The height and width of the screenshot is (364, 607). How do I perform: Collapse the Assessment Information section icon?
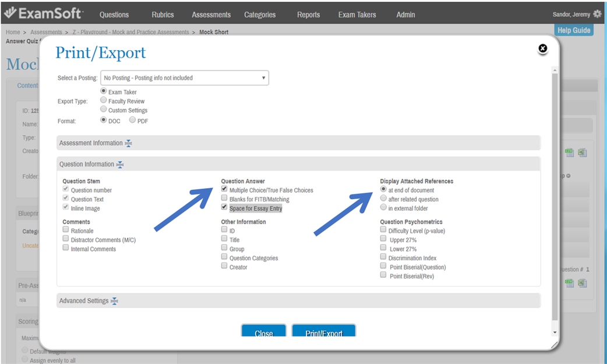(x=129, y=143)
